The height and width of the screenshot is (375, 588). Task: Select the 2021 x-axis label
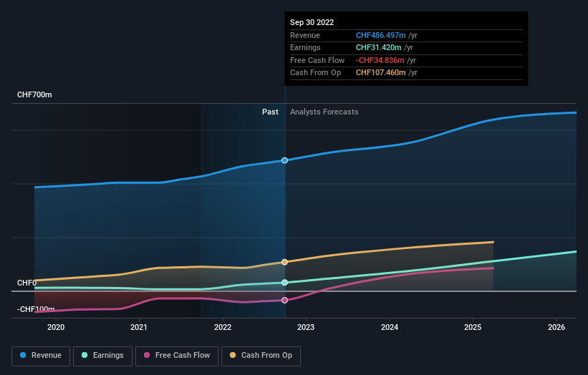click(x=139, y=327)
